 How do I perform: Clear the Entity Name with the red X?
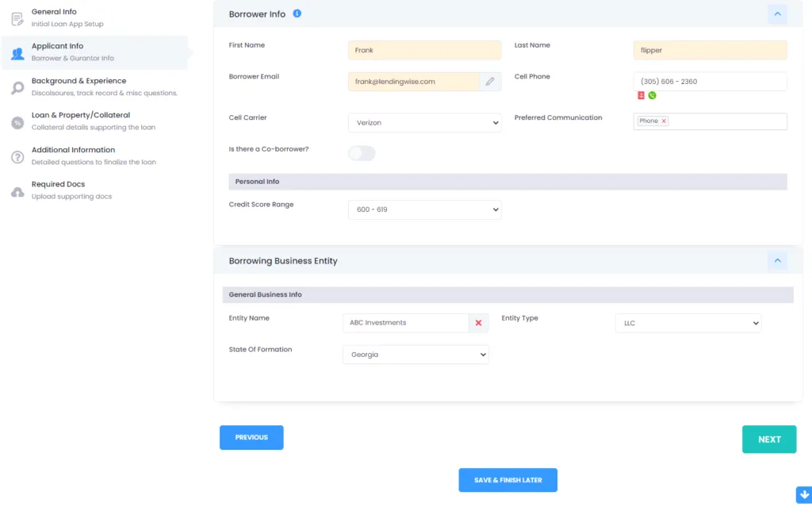[x=478, y=322]
